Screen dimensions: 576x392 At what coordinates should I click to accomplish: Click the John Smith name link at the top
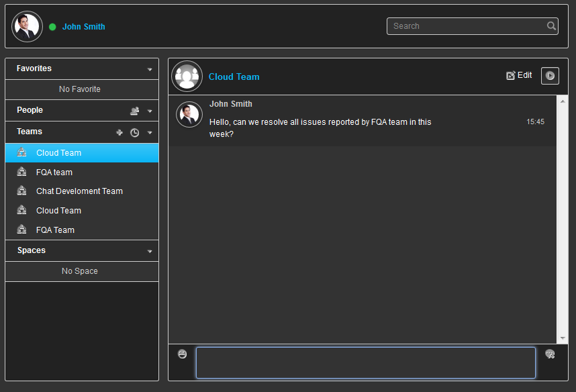[x=84, y=27]
